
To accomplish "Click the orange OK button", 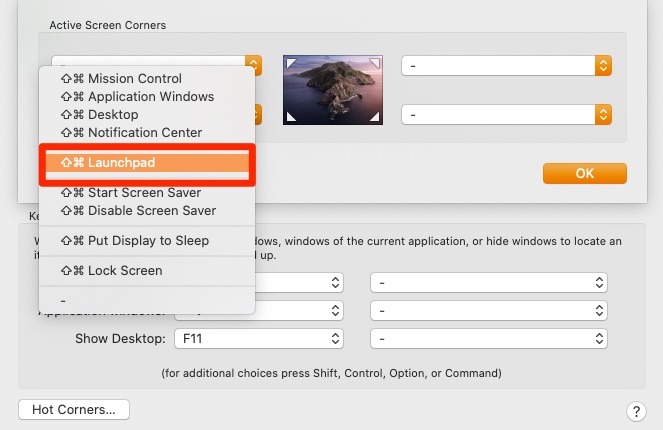I will pyautogui.click(x=585, y=173).
